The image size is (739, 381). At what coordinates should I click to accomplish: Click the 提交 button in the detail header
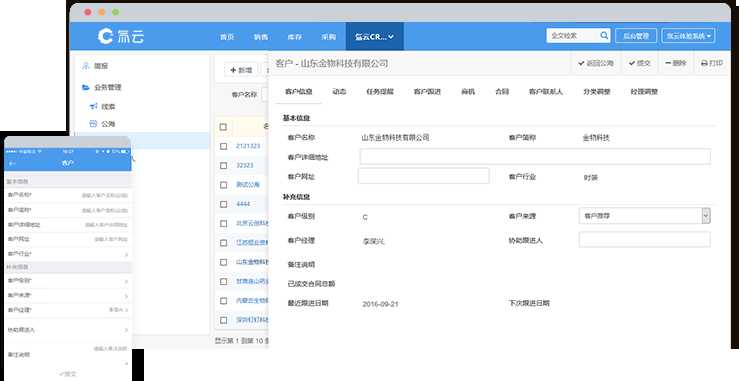[640, 63]
